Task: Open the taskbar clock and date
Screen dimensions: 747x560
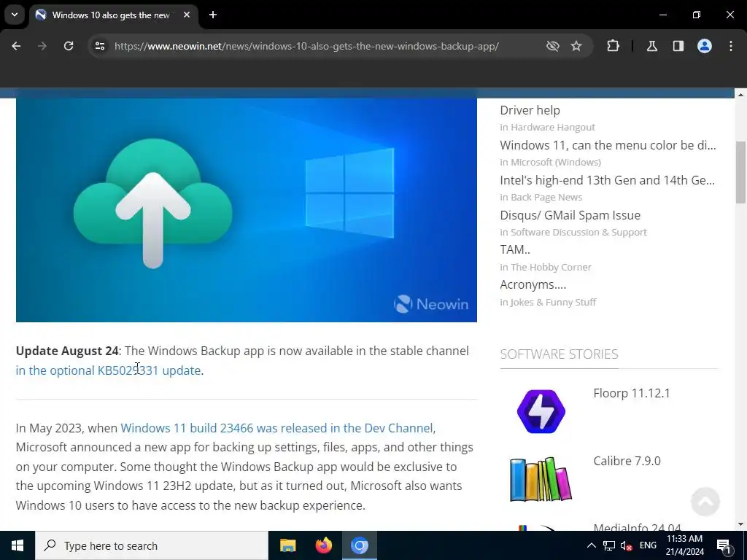Action: pos(684,545)
